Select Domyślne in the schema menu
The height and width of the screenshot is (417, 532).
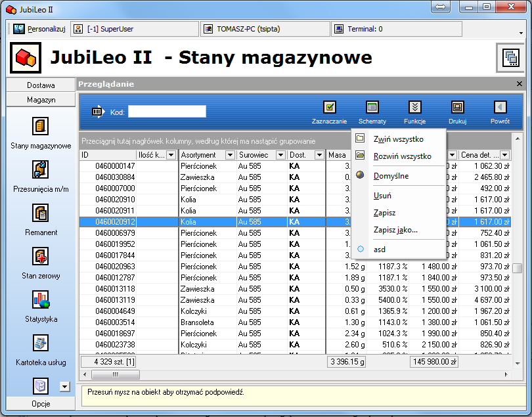tap(398, 176)
